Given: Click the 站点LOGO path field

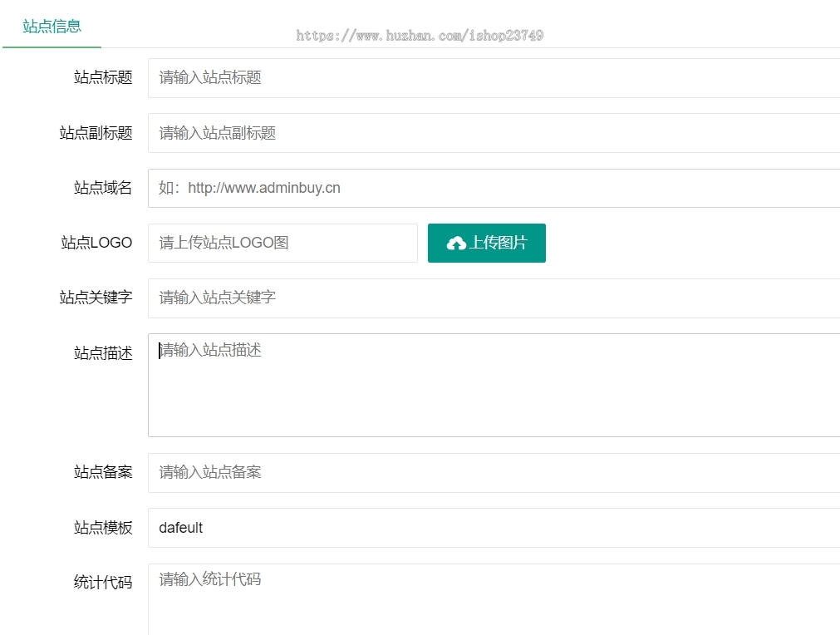Looking at the screenshot, I should pyautogui.click(x=282, y=243).
